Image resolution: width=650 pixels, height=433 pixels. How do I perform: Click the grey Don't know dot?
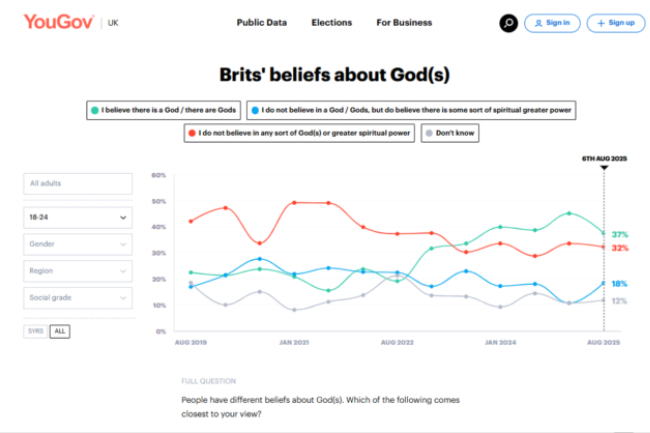[428, 132]
